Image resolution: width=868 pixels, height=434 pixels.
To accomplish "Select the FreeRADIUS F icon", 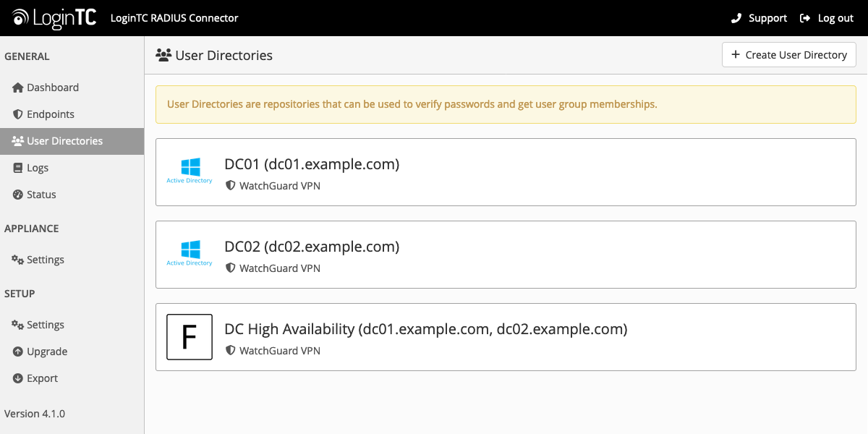I will (189, 336).
